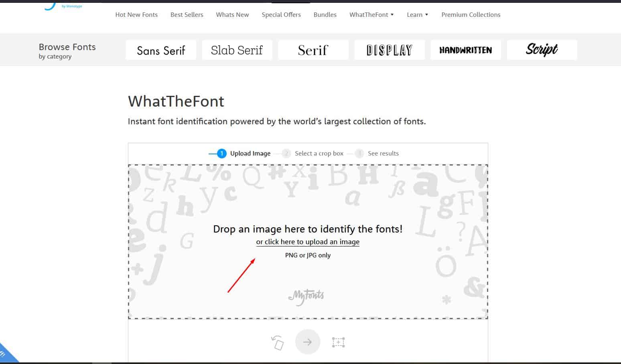
Task: Expand the WhatTheFont dropdown menu
Action: (x=371, y=15)
